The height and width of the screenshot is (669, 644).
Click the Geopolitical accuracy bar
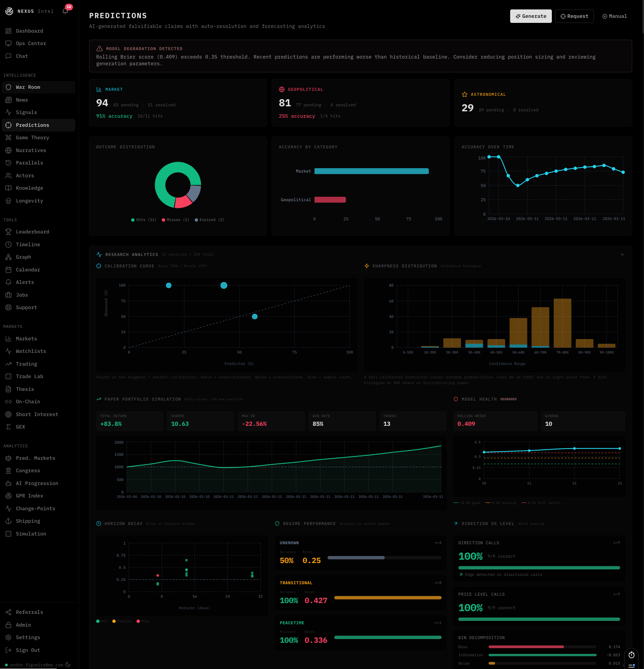click(330, 200)
